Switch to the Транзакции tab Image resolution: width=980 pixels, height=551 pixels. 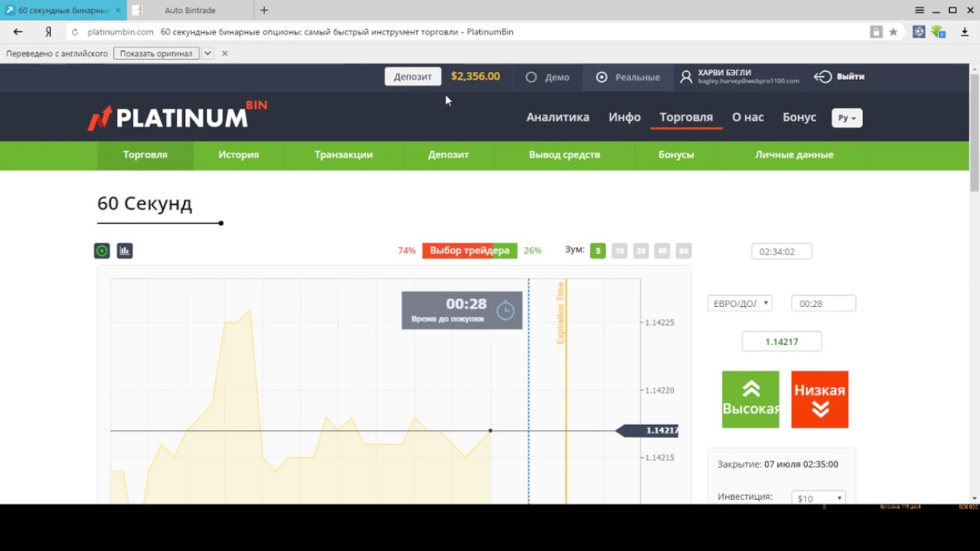(x=344, y=155)
